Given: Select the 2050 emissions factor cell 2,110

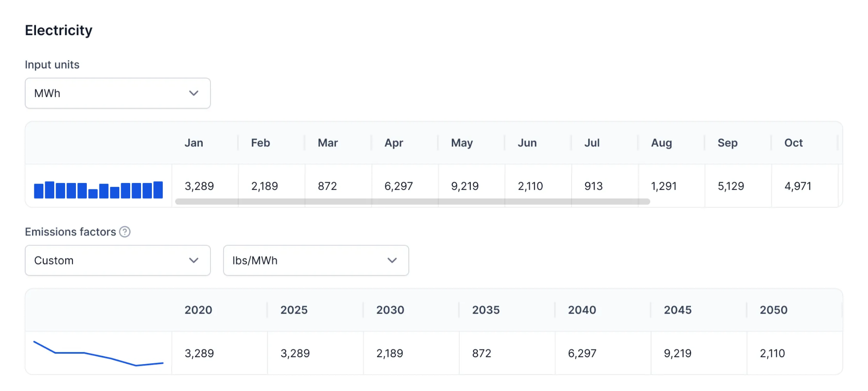Looking at the screenshot, I should click(x=794, y=353).
